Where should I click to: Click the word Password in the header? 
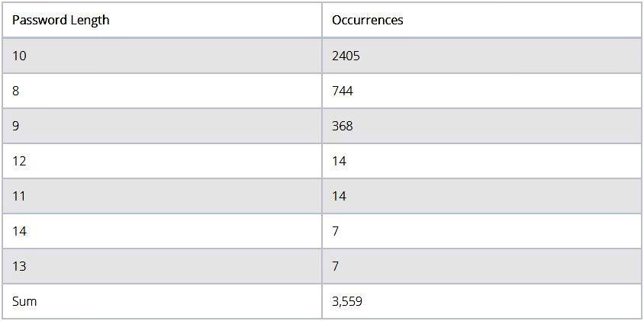click(40, 20)
